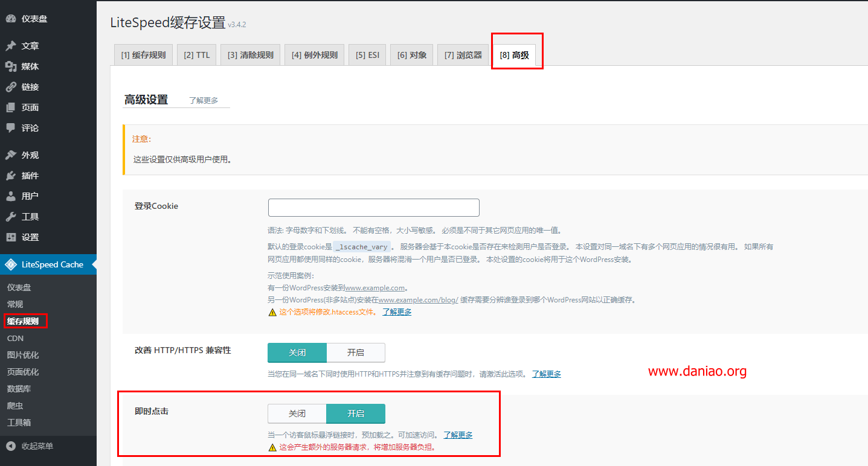Click the 页面 pages icon
The width and height of the screenshot is (868, 466).
click(x=11, y=107)
